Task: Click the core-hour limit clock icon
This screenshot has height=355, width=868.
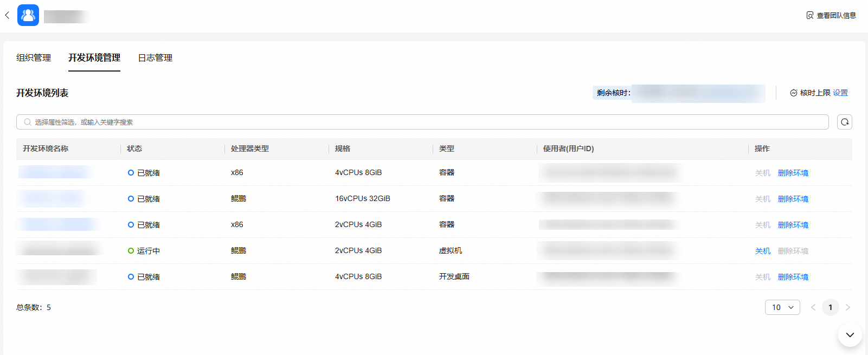Action: [793, 93]
